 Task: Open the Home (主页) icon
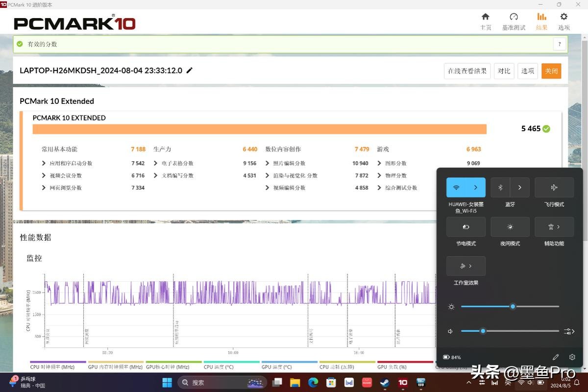[x=485, y=21]
